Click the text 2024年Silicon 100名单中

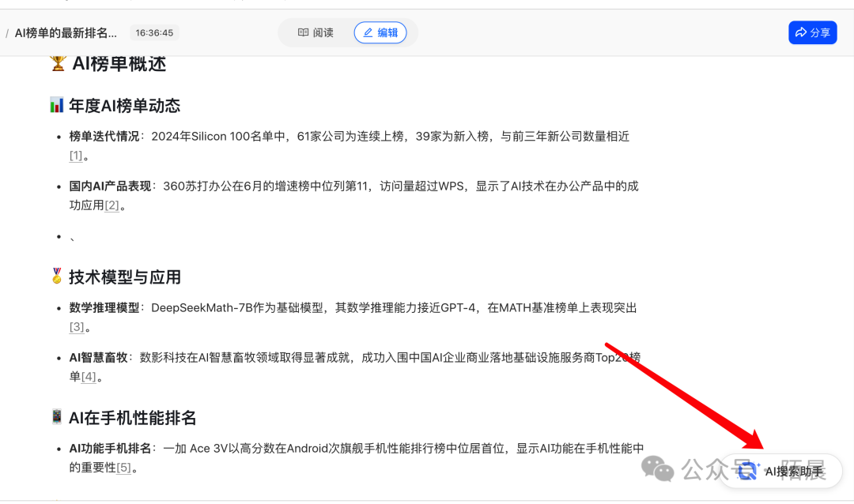click(218, 136)
